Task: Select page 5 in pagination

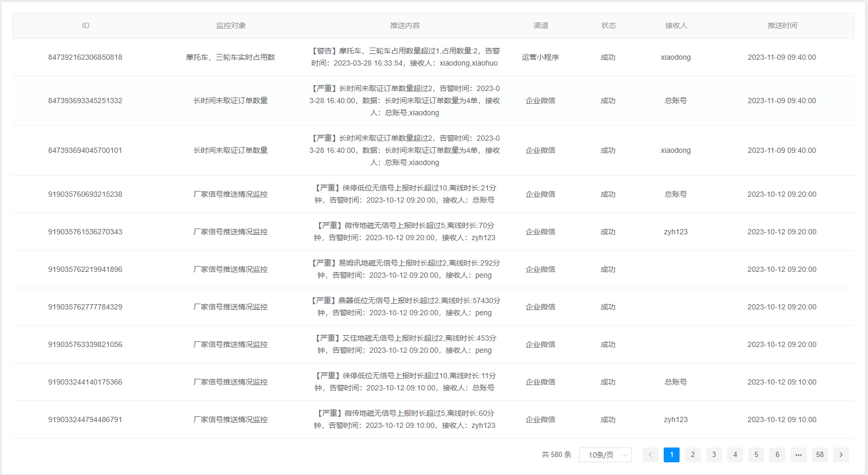Action: (756, 455)
